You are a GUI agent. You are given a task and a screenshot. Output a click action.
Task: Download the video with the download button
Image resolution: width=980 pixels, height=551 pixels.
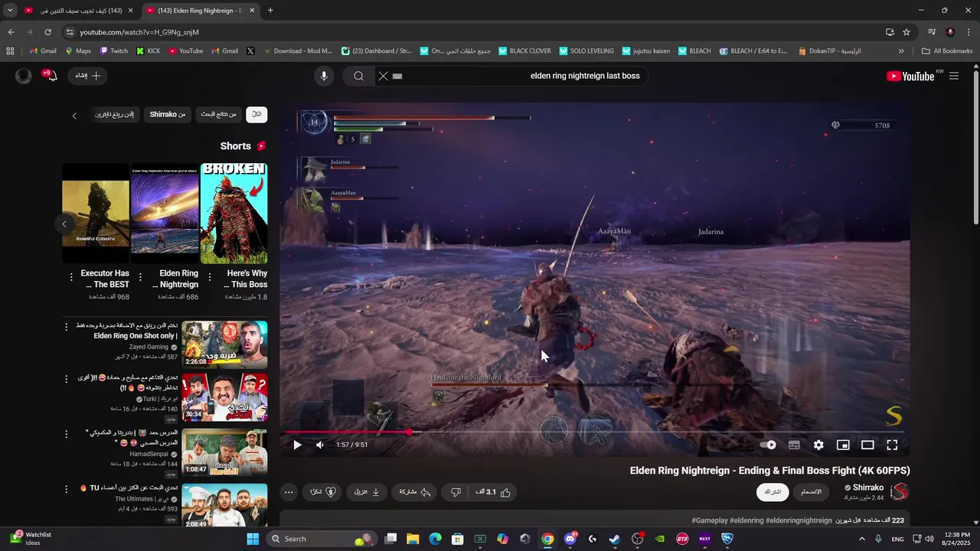pos(367,492)
